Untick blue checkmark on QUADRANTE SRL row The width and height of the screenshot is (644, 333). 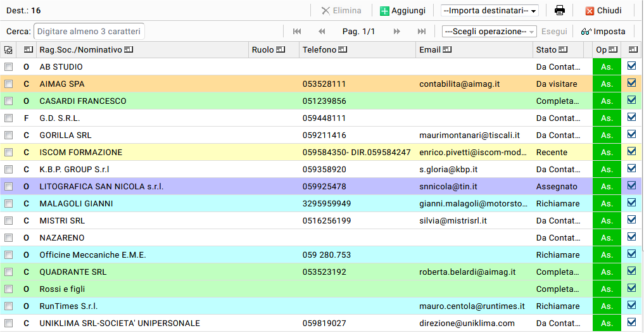[x=632, y=271]
